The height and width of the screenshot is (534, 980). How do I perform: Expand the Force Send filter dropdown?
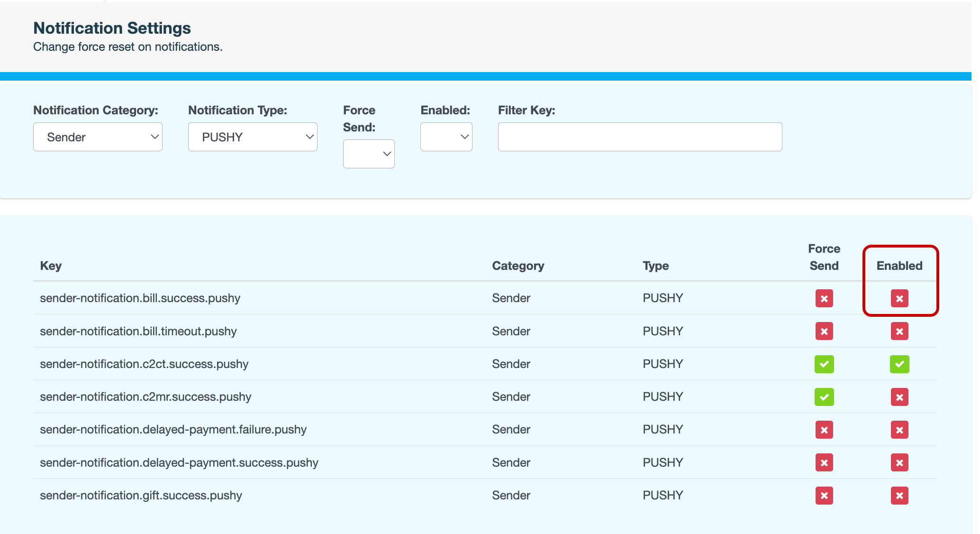click(x=369, y=154)
